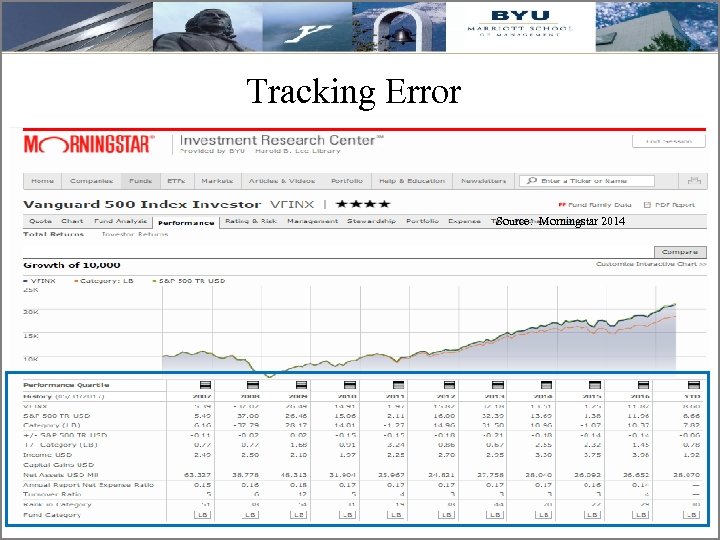
Task: Open Help & Education in the navigation bar
Action: click(x=412, y=181)
